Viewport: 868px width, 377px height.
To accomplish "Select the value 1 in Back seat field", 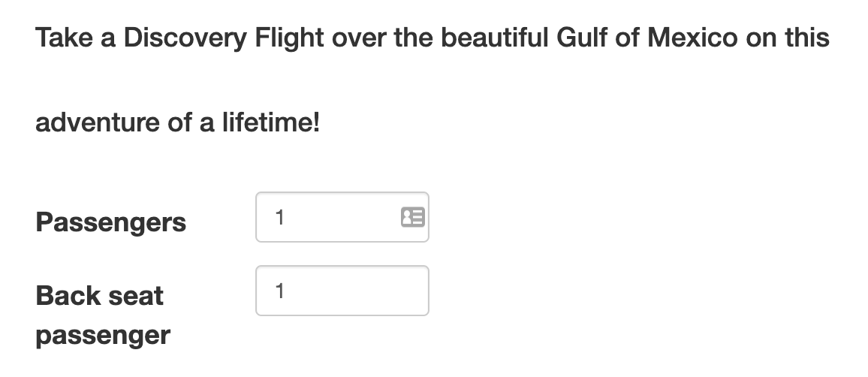I will (x=279, y=291).
